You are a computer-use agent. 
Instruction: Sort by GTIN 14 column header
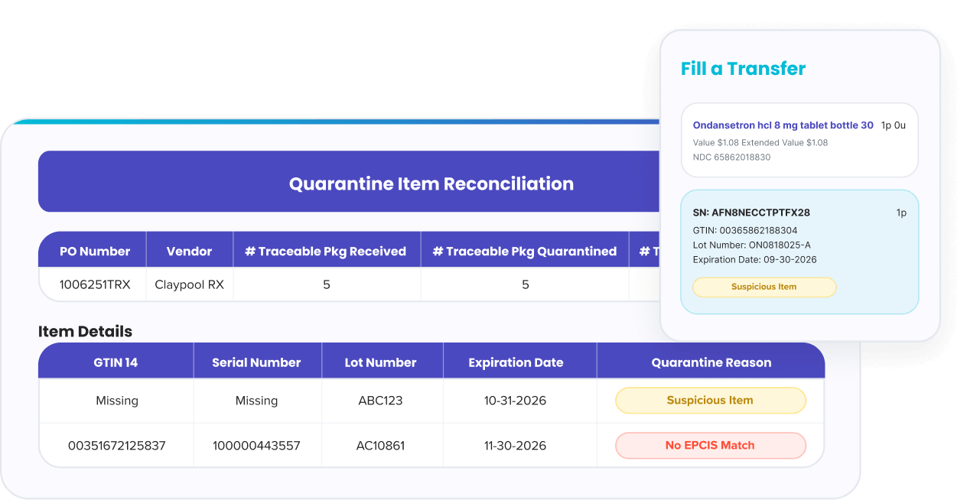[x=116, y=362]
